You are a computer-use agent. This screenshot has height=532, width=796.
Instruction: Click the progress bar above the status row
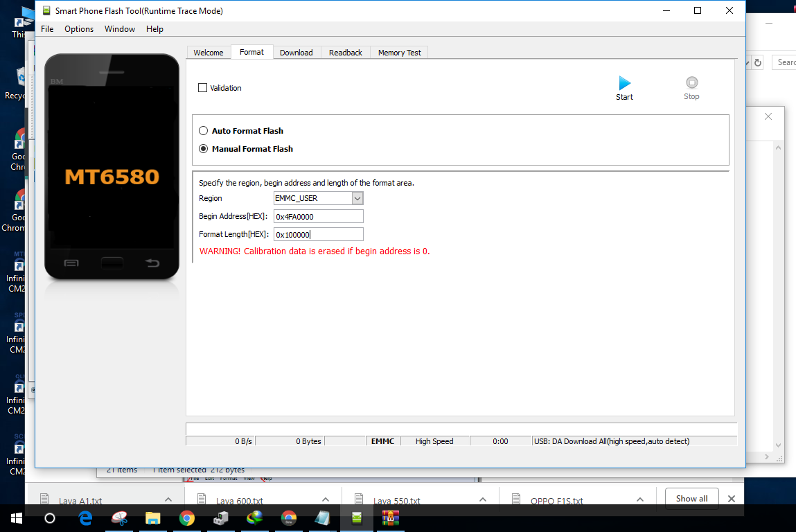tap(461, 428)
